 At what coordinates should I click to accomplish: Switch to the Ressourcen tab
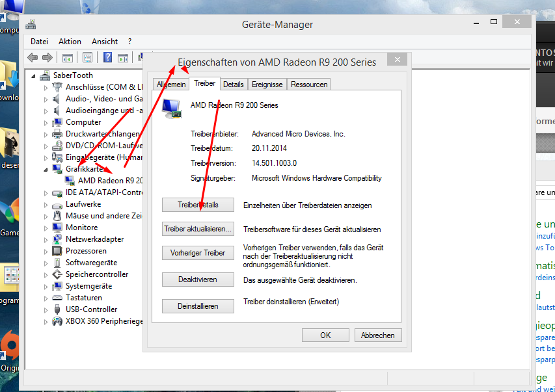[x=309, y=85]
